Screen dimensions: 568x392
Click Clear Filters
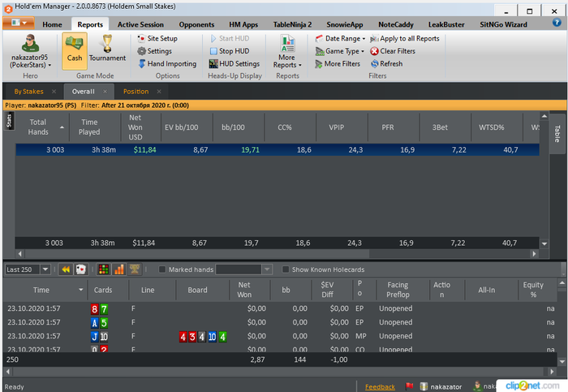(393, 51)
